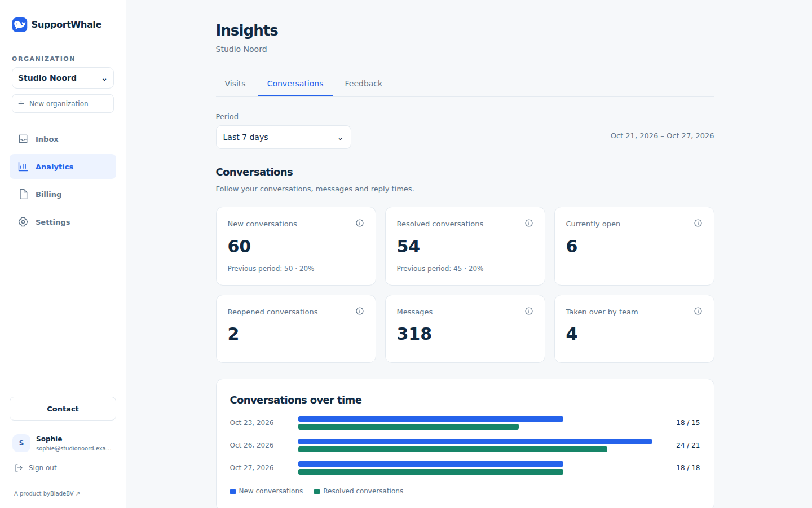Click the green bar for Oct 23, 2026
The height and width of the screenshot is (508, 812).
pos(408,427)
